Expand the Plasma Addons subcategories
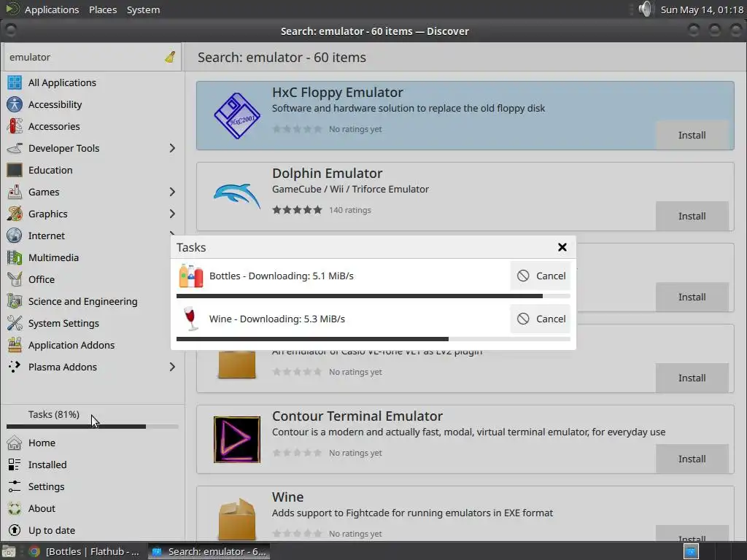Screen dimensions: 747x560 click(x=172, y=367)
